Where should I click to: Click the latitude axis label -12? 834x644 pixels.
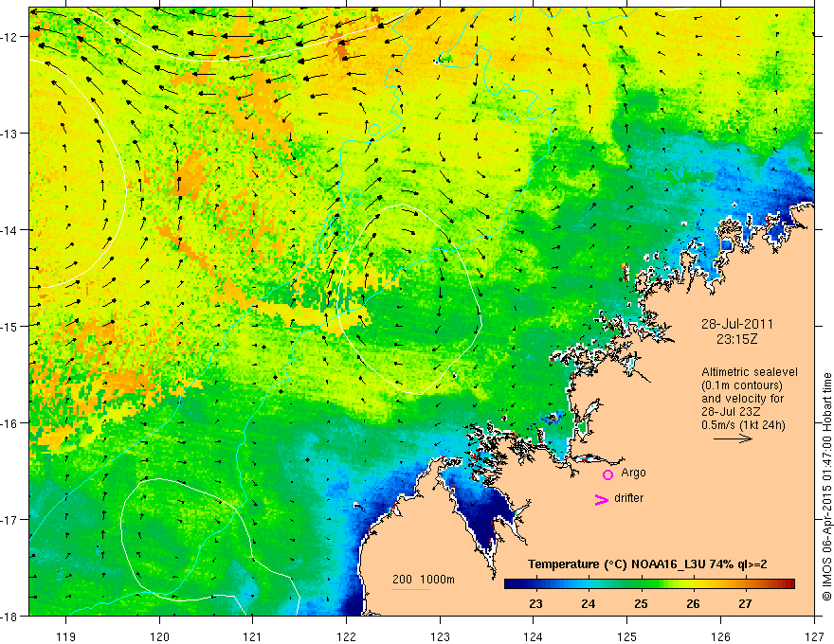point(10,37)
